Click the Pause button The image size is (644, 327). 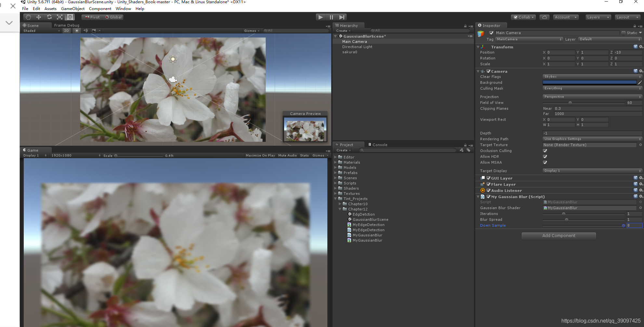pos(331,17)
